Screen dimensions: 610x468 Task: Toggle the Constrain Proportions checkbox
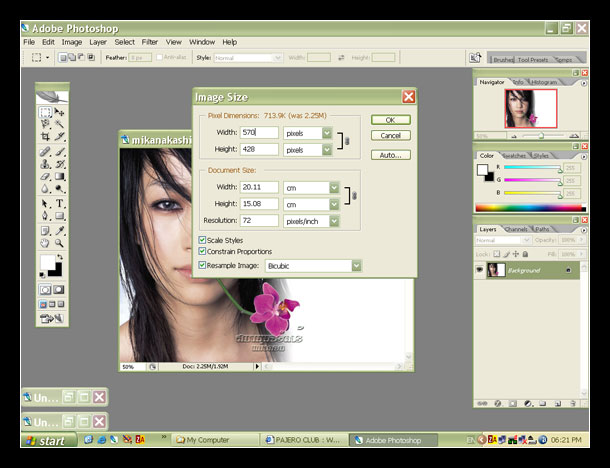pos(203,252)
